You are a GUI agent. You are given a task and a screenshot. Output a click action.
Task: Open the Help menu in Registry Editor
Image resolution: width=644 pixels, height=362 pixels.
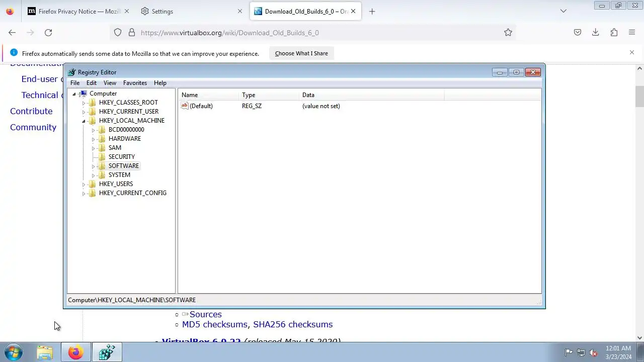coord(160,83)
